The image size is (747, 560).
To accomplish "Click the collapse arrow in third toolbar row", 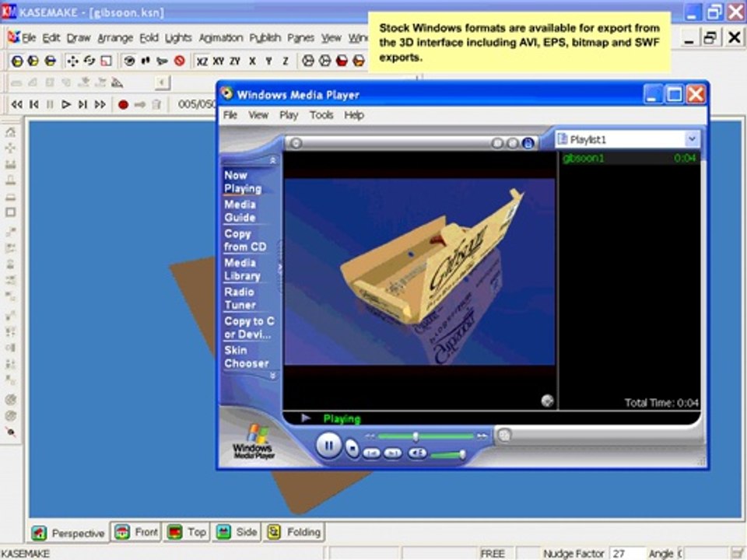I will [162, 83].
